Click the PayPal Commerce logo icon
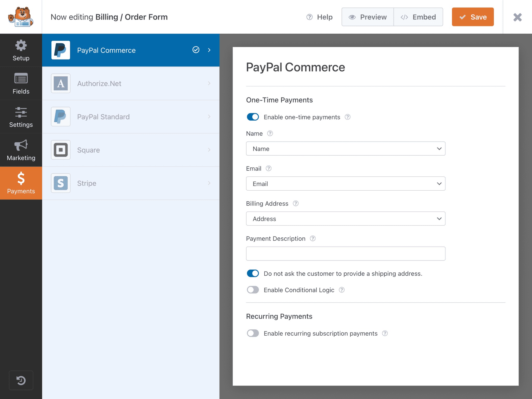The image size is (532, 399). tap(61, 50)
